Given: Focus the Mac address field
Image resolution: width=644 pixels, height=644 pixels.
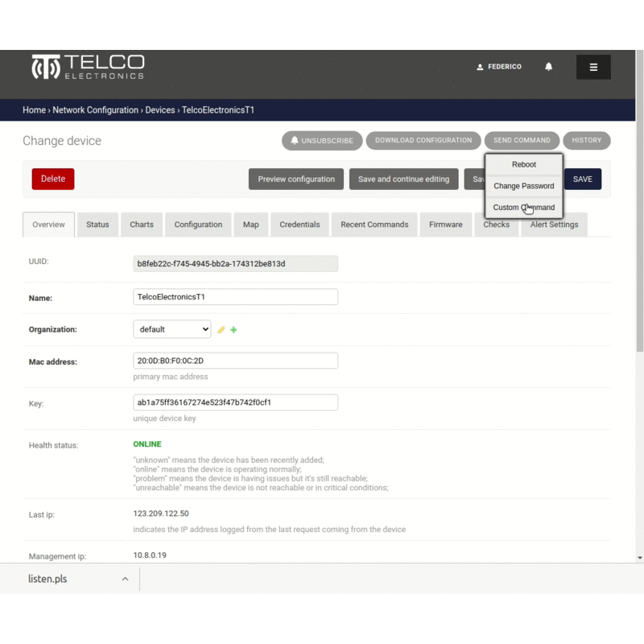Looking at the screenshot, I should tap(235, 361).
